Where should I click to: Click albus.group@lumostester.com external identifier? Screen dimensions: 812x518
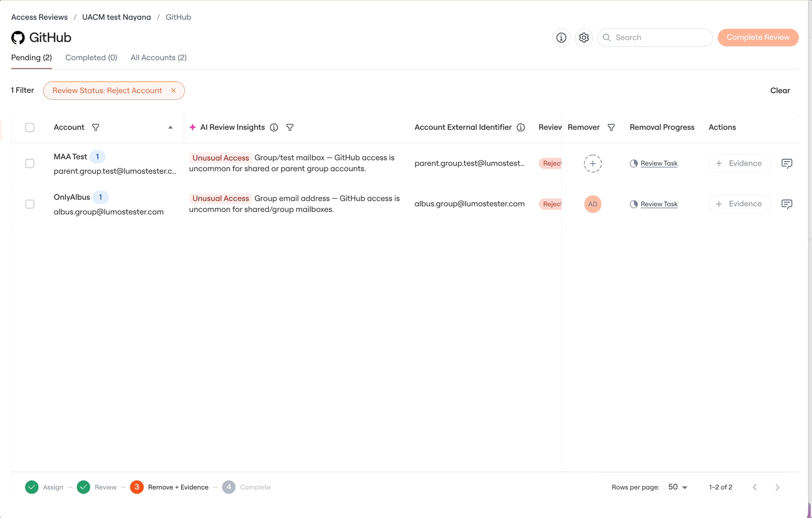[x=469, y=204]
